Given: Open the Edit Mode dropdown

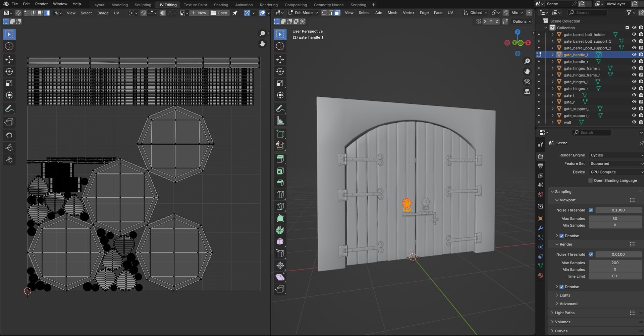Looking at the screenshot, I should click(x=303, y=13).
